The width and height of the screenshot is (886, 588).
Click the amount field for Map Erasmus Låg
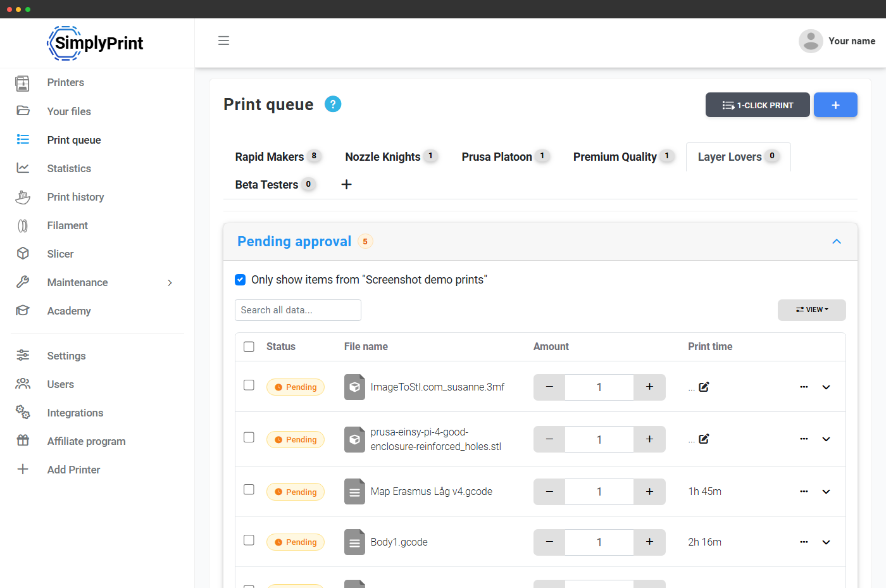click(599, 492)
